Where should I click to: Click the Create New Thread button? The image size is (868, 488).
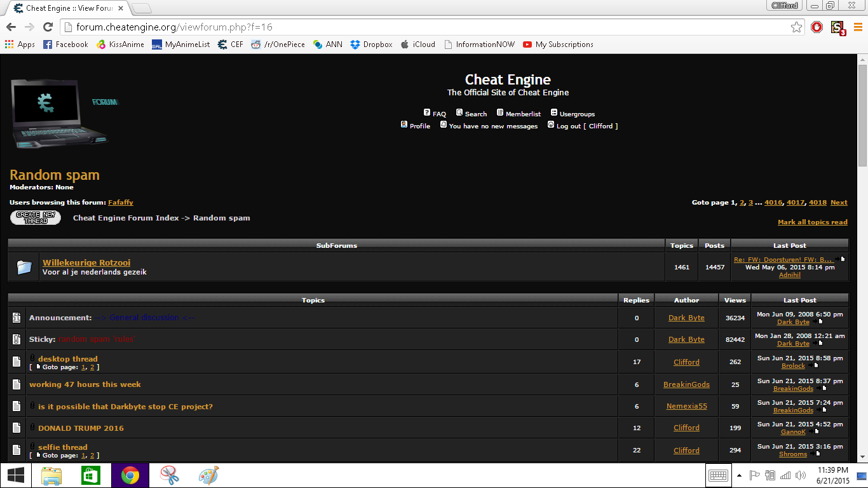pos(36,218)
